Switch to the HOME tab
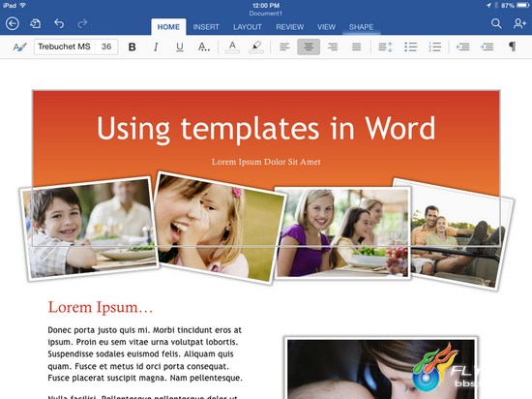The image size is (532, 399). (168, 27)
